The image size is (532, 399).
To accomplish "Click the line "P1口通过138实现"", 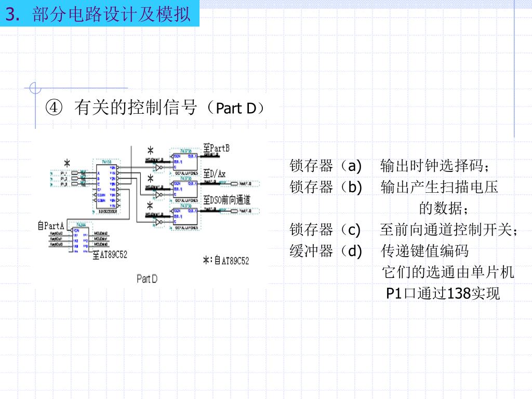I will (x=443, y=294).
